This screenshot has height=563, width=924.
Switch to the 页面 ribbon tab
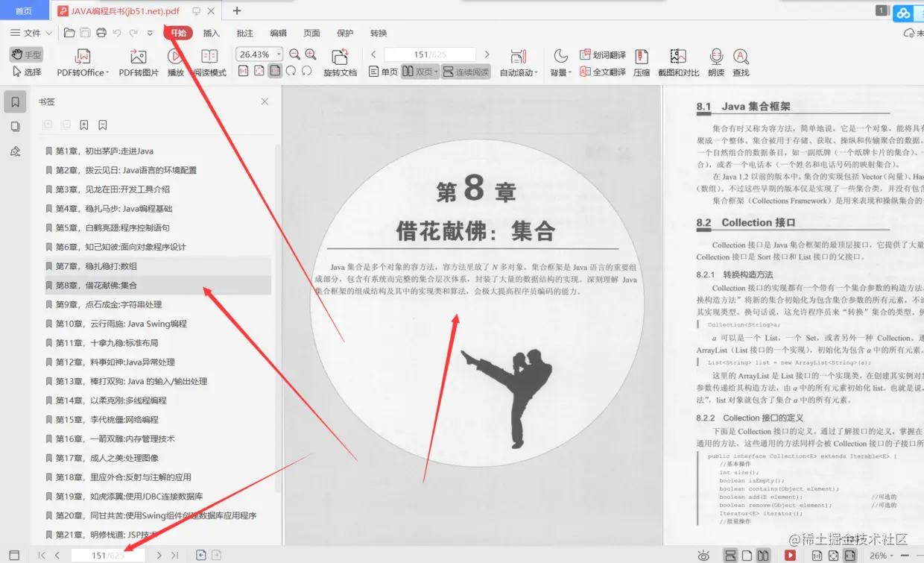(x=311, y=33)
